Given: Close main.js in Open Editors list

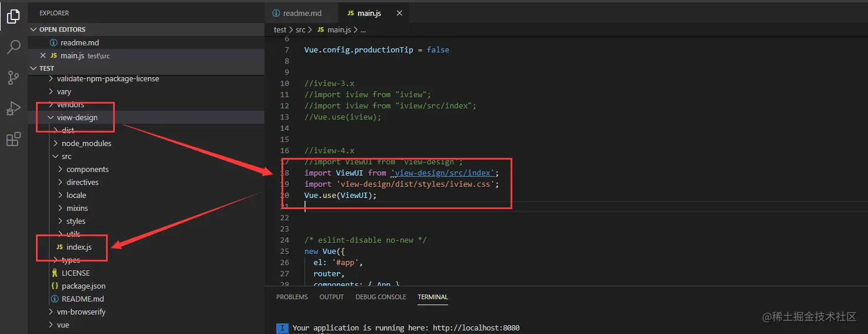Looking at the screenshot, I should tap(42, 55).
